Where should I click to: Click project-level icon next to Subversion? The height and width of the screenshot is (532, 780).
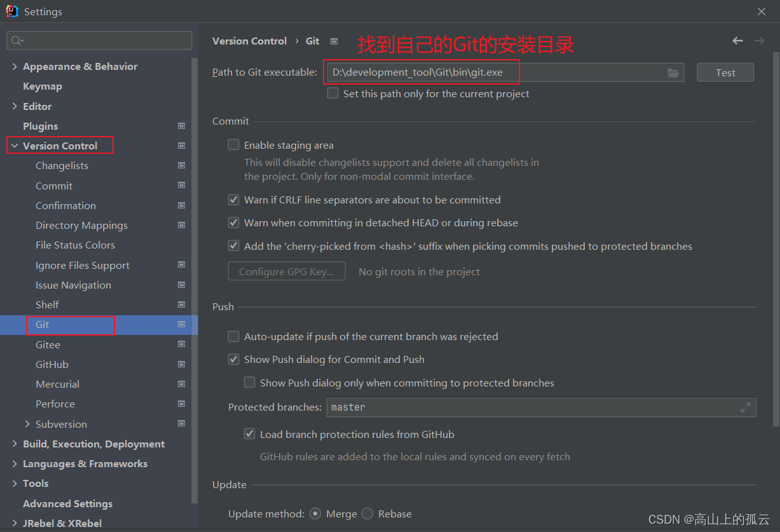pyautogui.click(x=182, y=424)
